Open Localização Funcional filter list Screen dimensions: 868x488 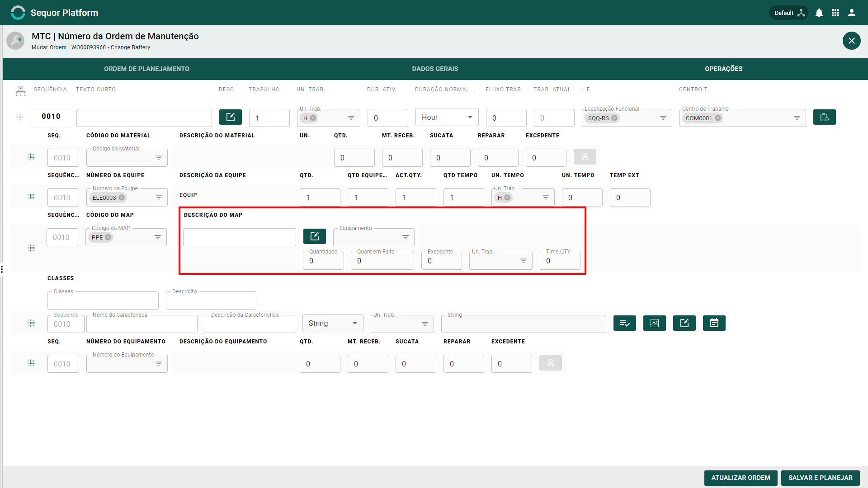pos(663,118)
